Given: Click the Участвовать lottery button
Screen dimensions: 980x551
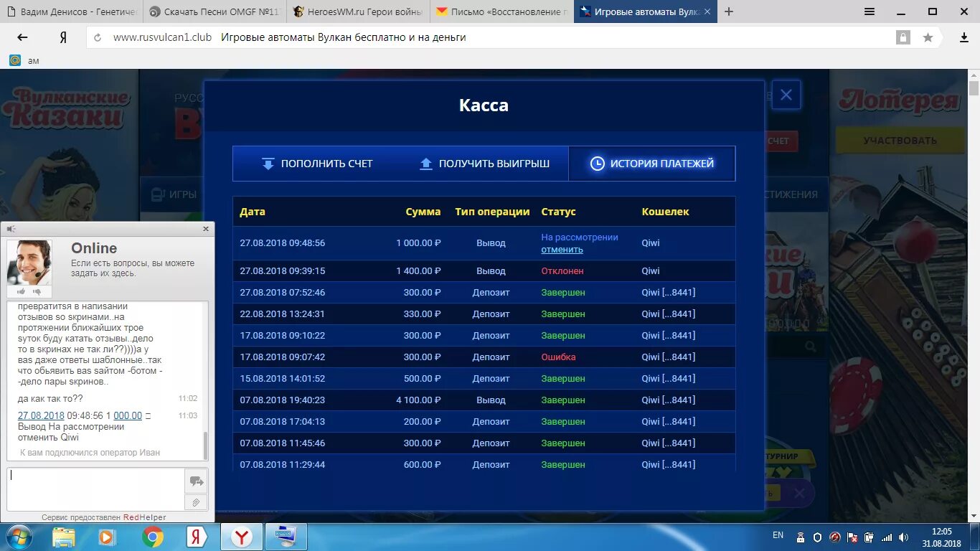Looking at the screenshot, I should pos(900,141).
